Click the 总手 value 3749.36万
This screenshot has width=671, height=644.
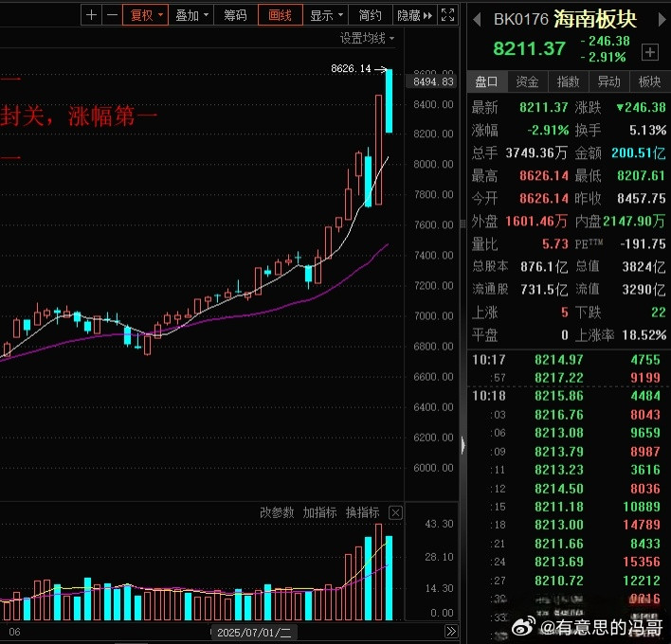click(x=536, y=152)
